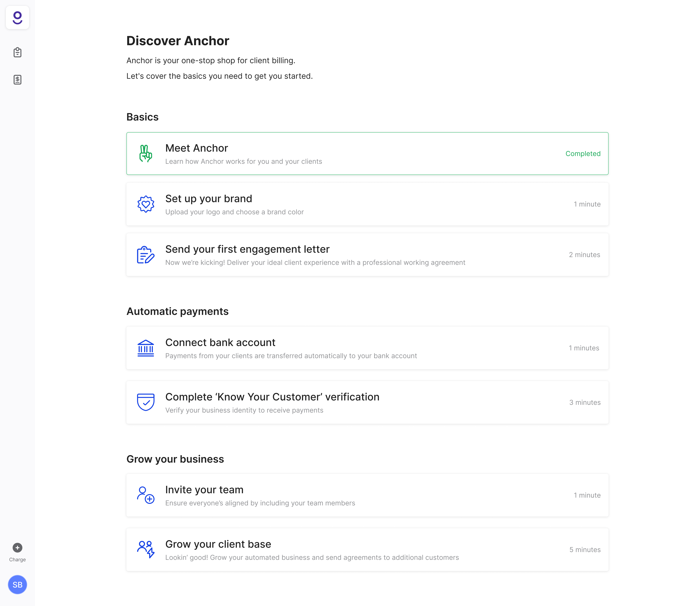Click "Let's cover the basics" intro line
Image resolution: width=700 pixels, height=606 pixels.
220,76
